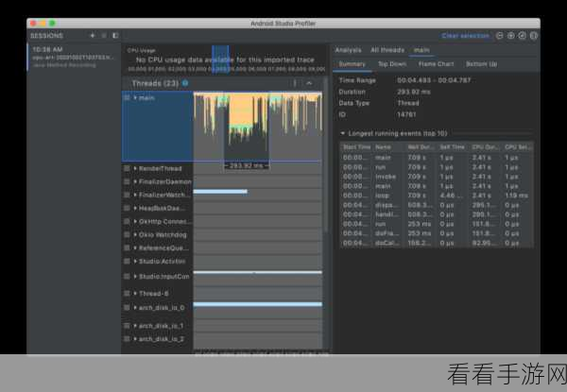Click the drag handle icon of FinalizerWatch row
The image size is (567, 392).
click(x=127, y=195)
